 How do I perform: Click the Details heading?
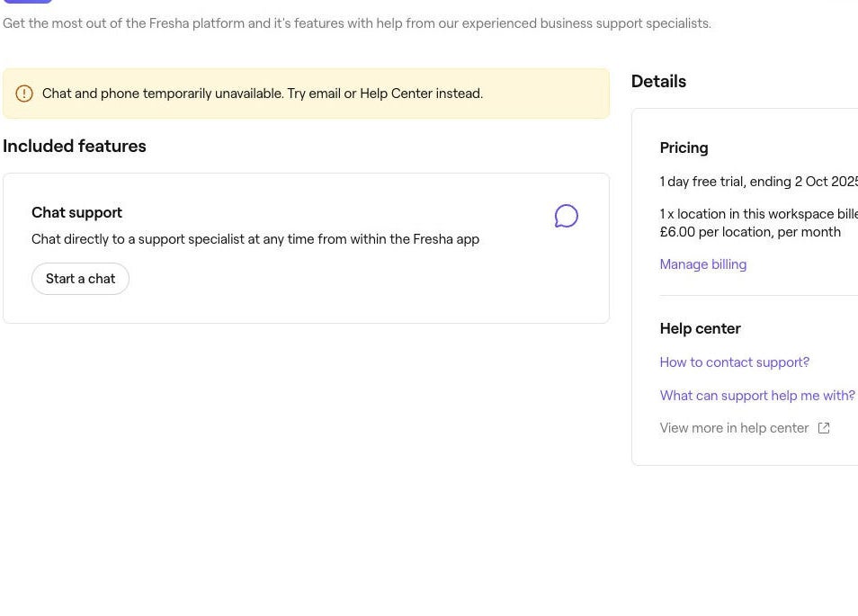(x=658, y=81)
